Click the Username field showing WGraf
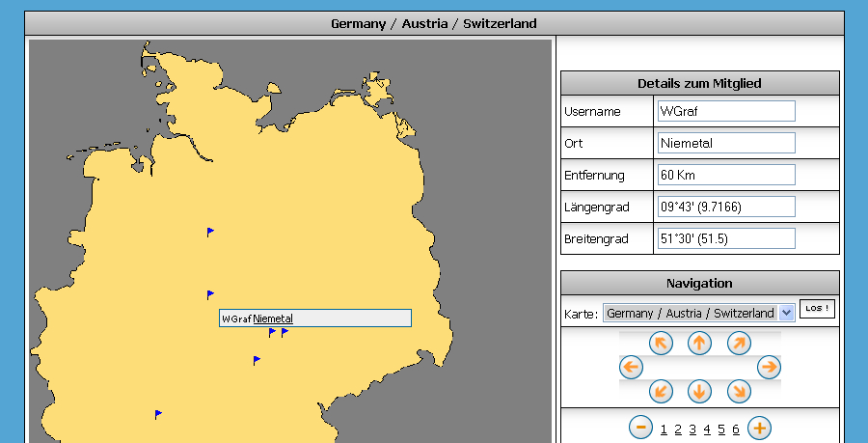This screenshot has width=868, height=443. click(x=725, y=111)
